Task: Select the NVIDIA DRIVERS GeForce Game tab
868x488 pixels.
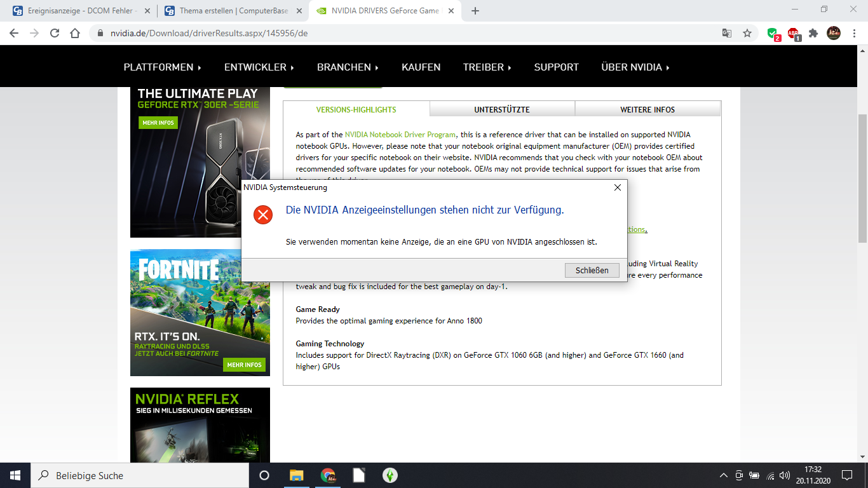Action: point(385,11)
